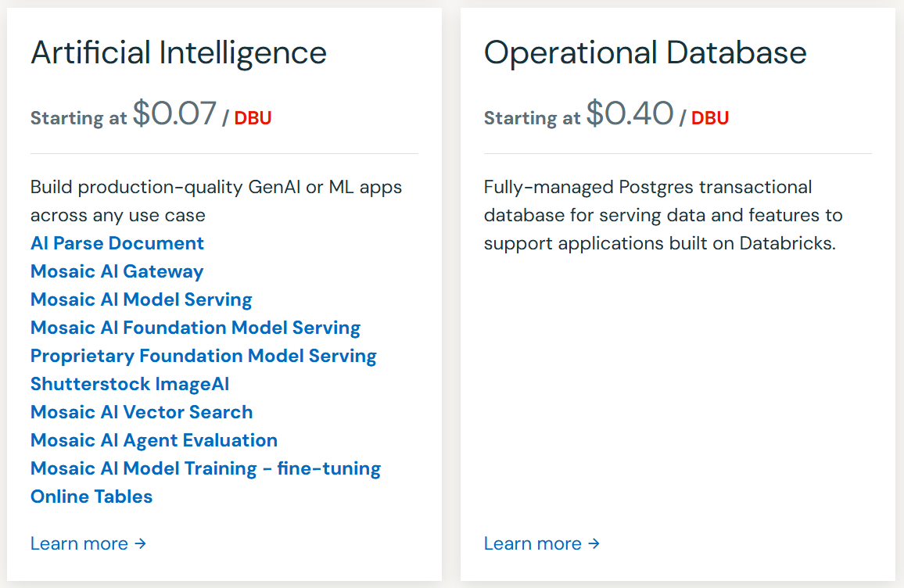Open the Shutterstock ImageAI link

130,384
